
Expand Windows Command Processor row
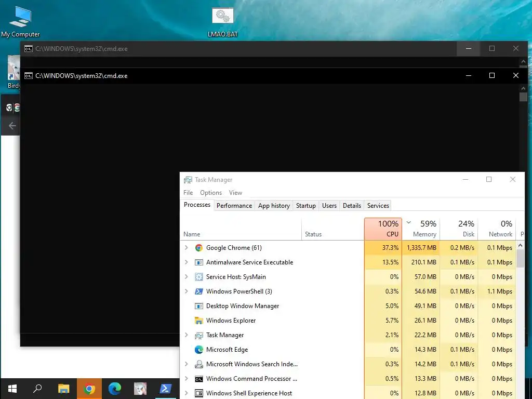[x=187, y=379]
